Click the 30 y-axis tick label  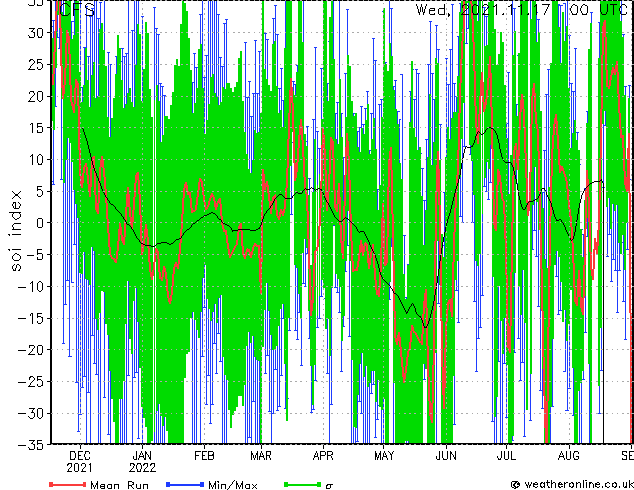tap(36, 33)
